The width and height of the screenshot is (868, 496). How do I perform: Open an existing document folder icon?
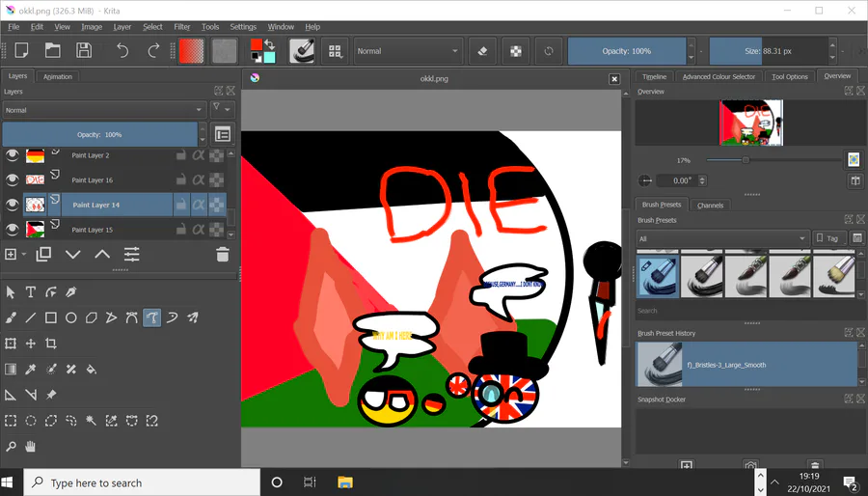[53, 50]
